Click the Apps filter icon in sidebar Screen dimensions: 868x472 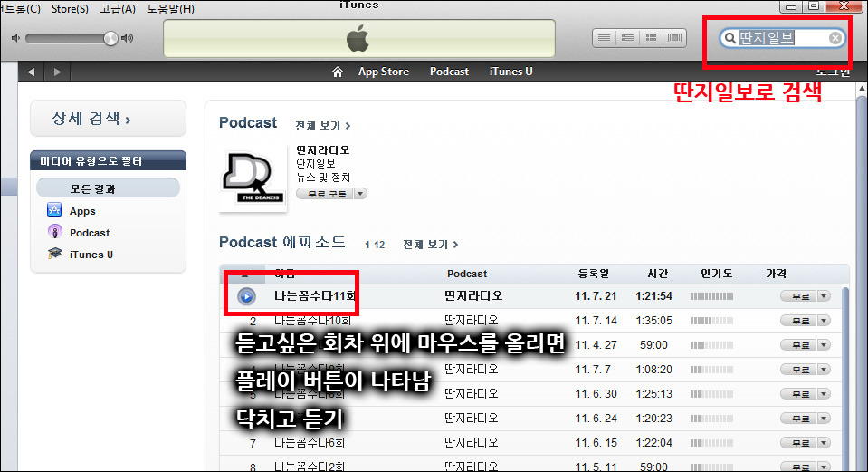pos(54,210)
